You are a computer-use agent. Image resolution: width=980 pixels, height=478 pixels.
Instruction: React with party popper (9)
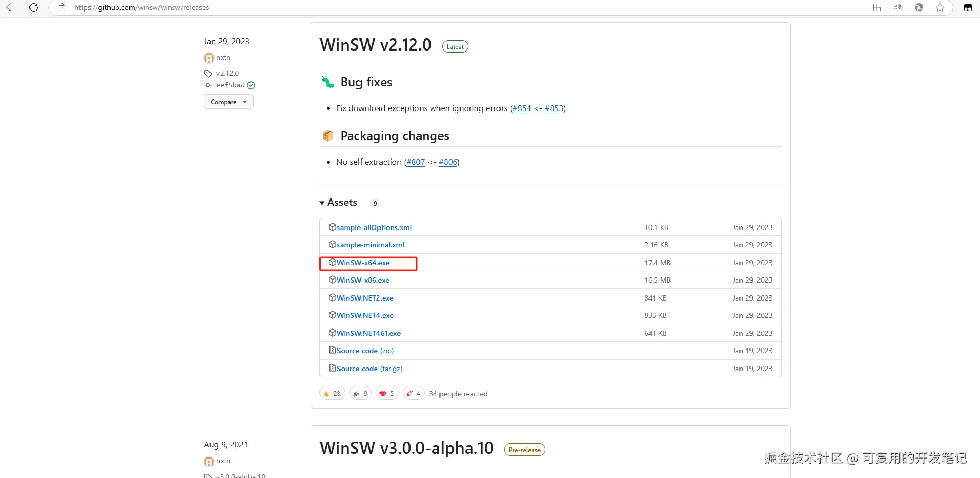coord(361,393)
